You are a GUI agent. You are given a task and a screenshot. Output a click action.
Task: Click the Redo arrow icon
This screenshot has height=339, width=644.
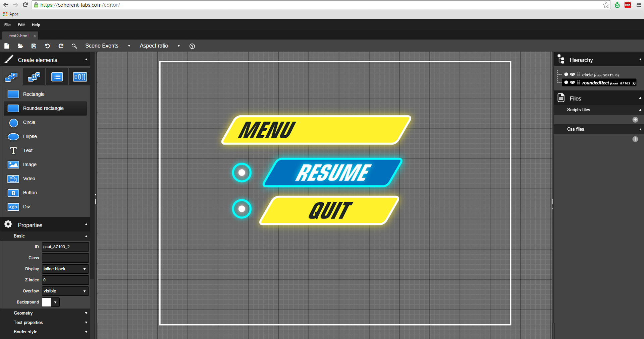[61, 46]
